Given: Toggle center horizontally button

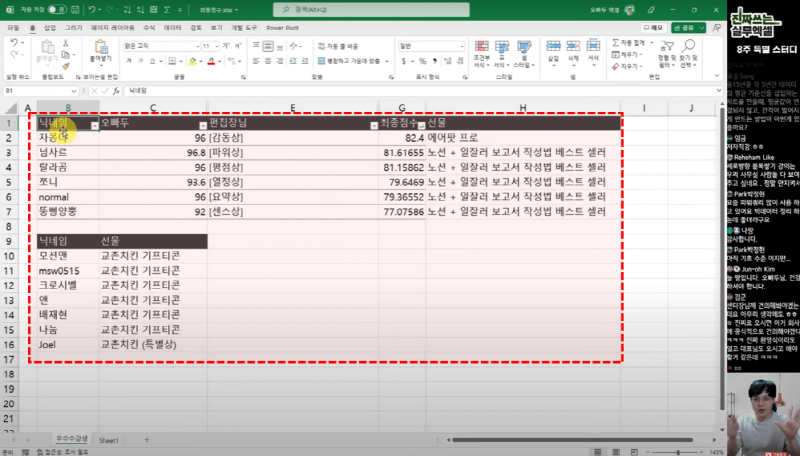Looking at the screenshot, I should tap(268, 61).
